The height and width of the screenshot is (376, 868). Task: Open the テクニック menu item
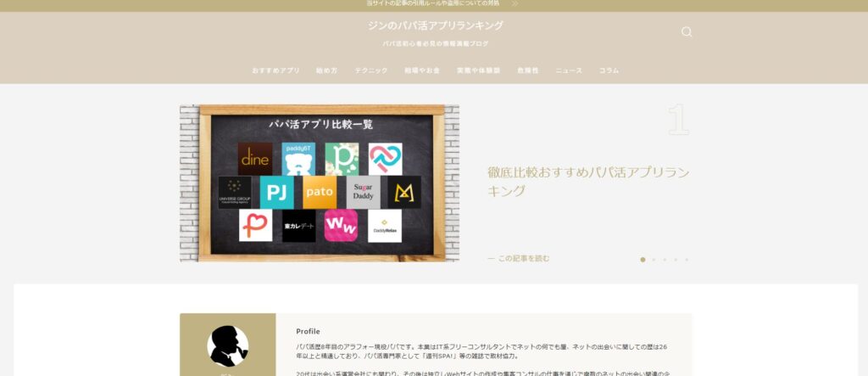pos(371,70)
